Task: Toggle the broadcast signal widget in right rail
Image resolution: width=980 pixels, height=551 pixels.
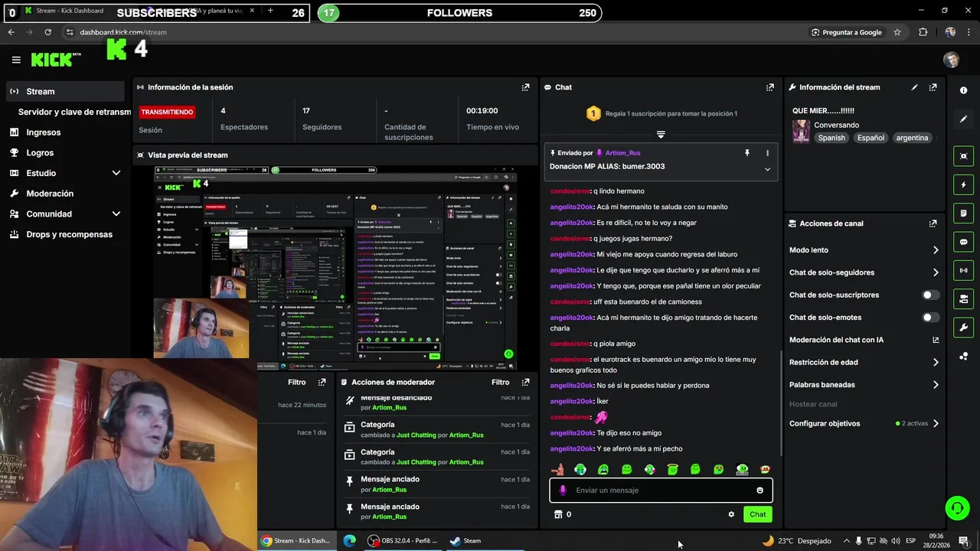Action: [963, 270]
